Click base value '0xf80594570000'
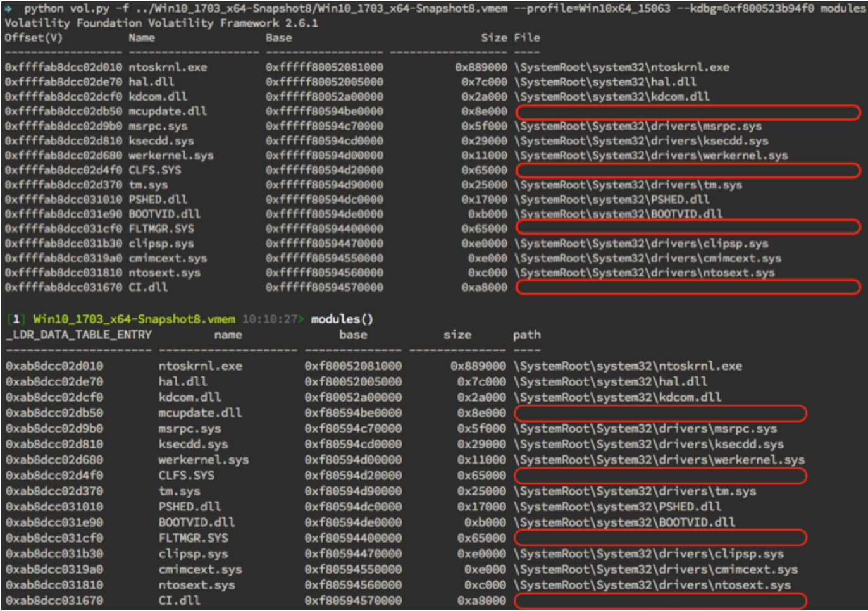The width and height of the screenshot is (868, 611). tap(353, 600)
